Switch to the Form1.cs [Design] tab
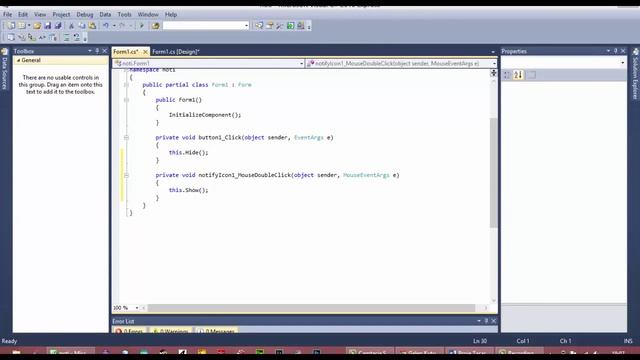 click(176, 52)
